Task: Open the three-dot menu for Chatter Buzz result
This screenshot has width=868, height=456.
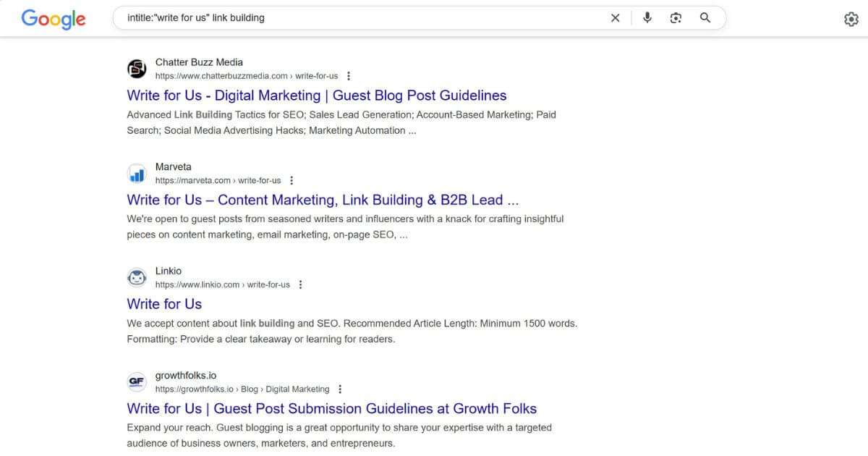Action: click(348, 75)
